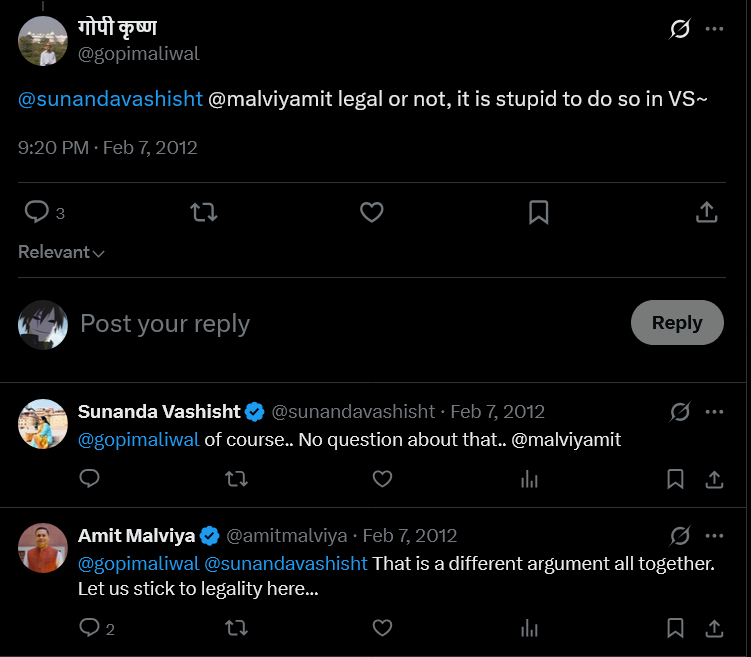The image size is (751, 657).
Task: Repost Amit Malviya's reply
Action: click(237, 628)
